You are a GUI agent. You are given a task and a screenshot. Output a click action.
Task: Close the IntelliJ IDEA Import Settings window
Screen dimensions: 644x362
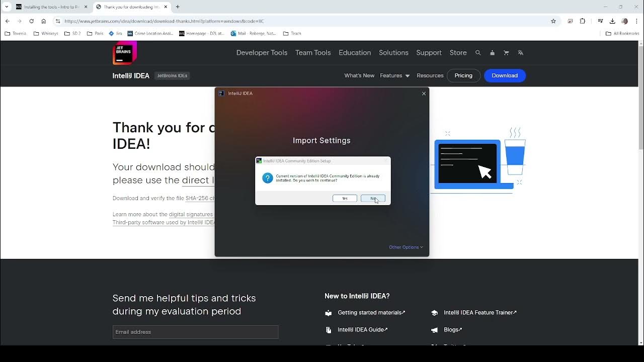[x=424, y=94]
